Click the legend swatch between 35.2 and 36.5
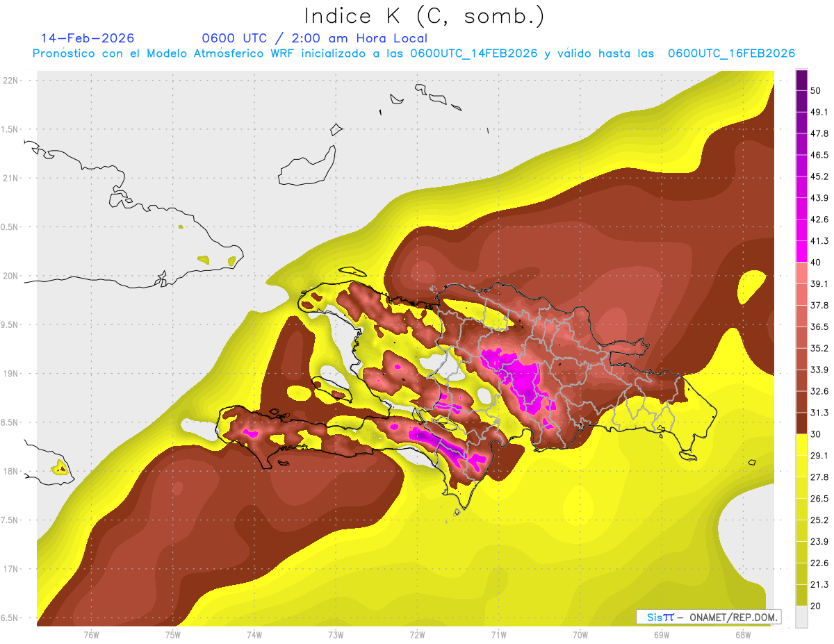 point(801,338)
